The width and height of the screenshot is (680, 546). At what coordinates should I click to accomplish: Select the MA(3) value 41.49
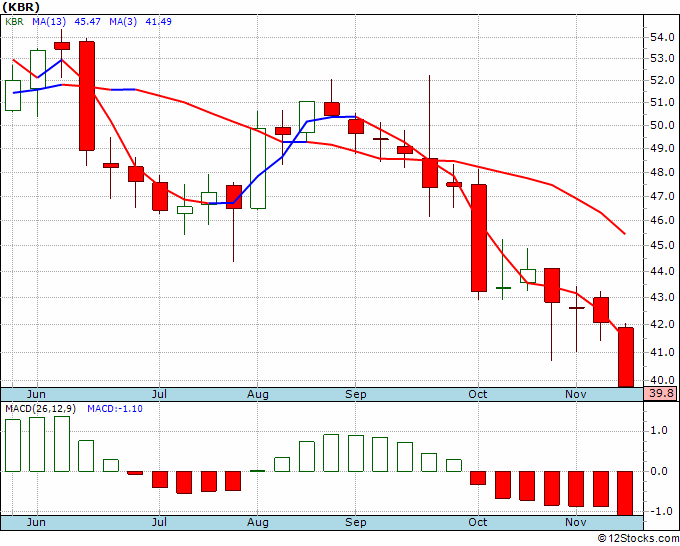tap(158, 21)
